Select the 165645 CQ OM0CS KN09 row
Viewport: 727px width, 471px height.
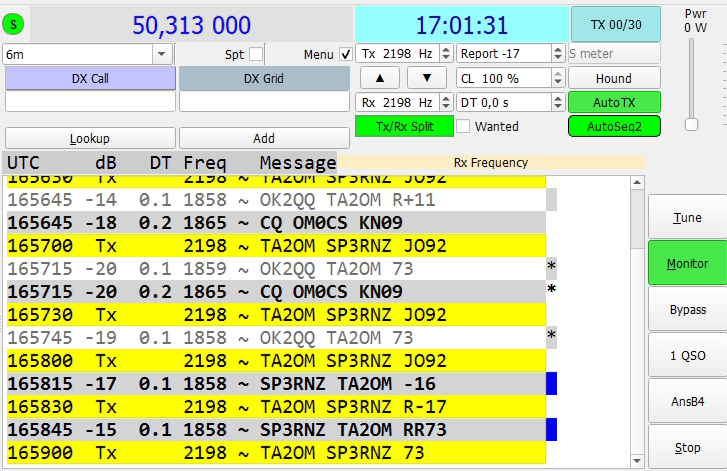point(276,223)
